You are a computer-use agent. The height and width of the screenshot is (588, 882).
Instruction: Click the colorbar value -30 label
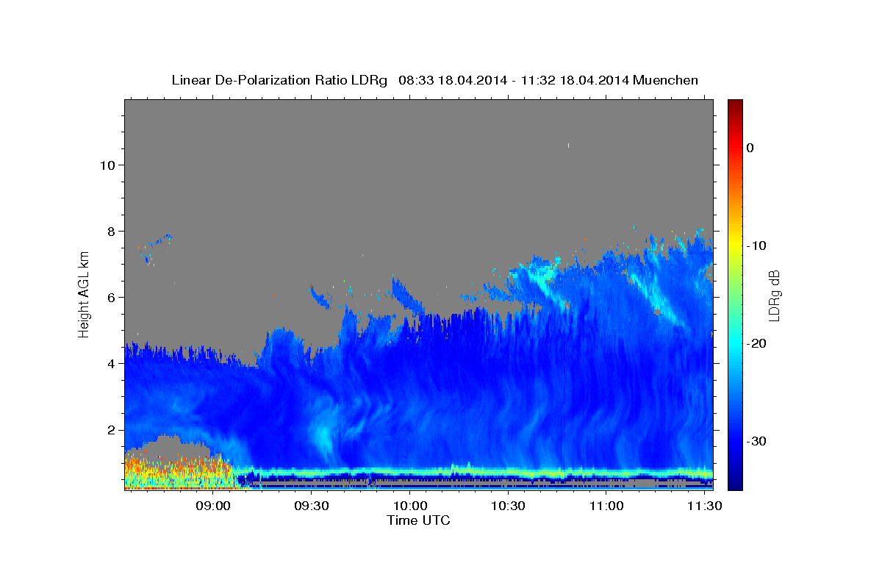coord(757,441)
